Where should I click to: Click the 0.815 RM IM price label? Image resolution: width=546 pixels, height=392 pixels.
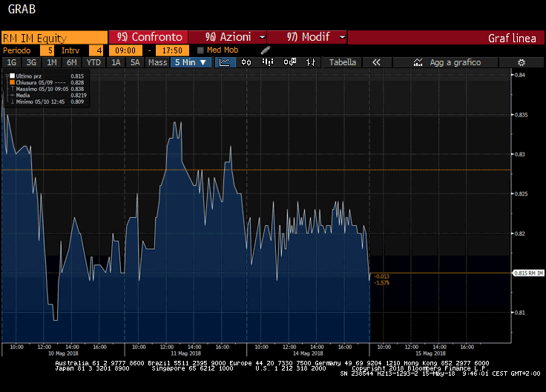click(x=529, y=273)
